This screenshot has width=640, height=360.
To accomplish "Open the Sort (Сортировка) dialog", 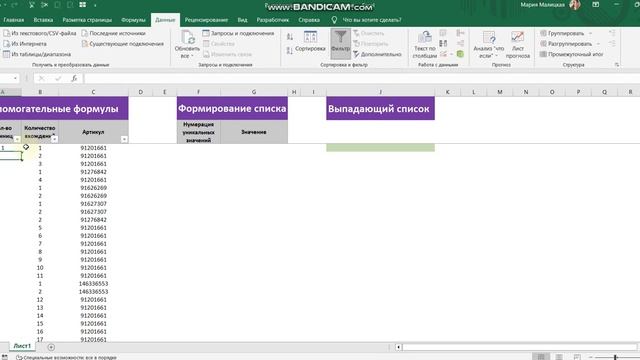I will click(x=310, y=41).
